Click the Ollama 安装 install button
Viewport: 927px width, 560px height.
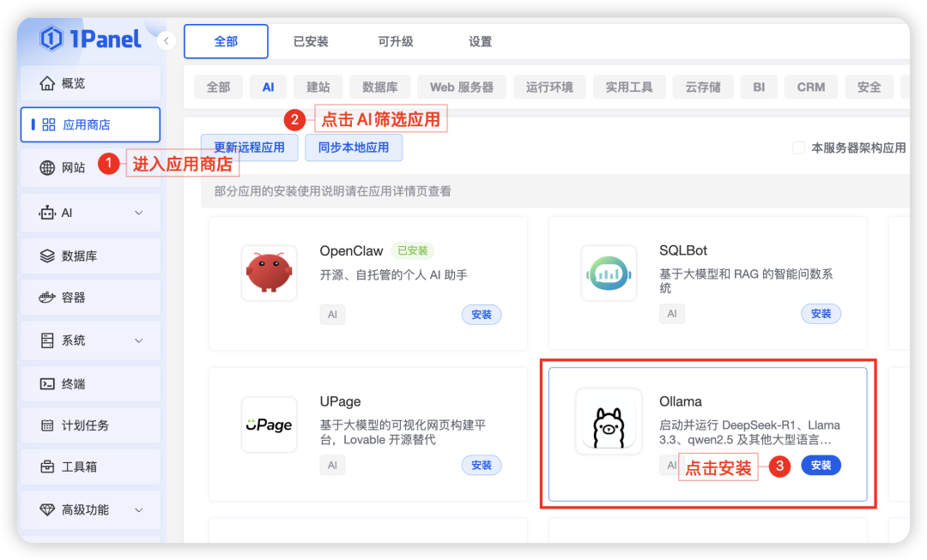[x=821, y=466]
